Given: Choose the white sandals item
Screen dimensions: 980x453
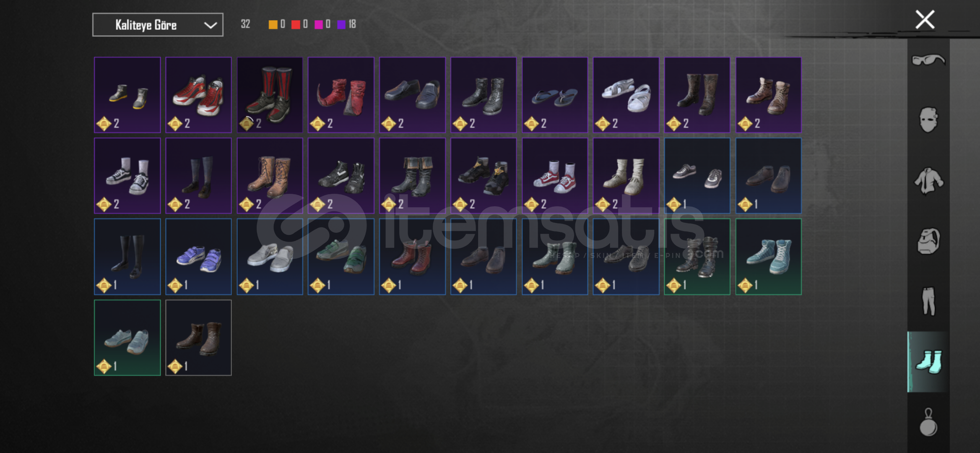Looking at the screenshot, I should point(626,95).
